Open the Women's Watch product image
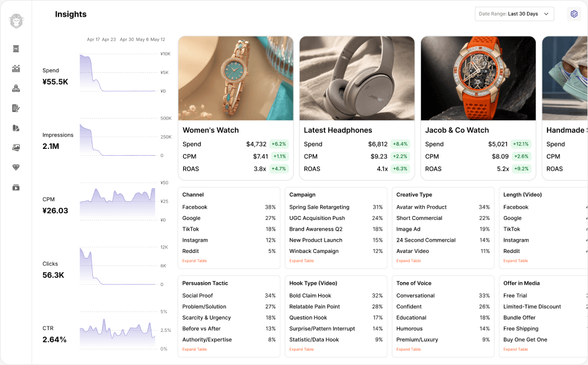The height and width of the screenshot is (365, 588). click(235, 78)
